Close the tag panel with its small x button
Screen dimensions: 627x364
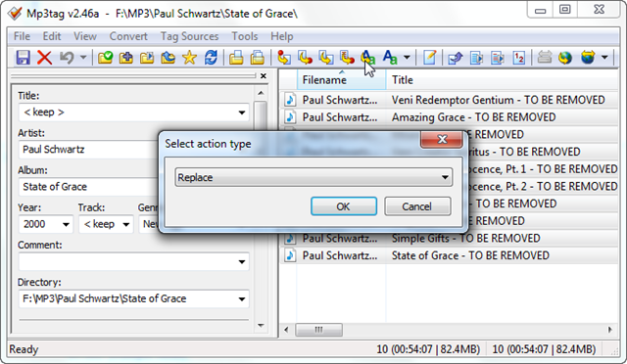[x=264, y=76]
